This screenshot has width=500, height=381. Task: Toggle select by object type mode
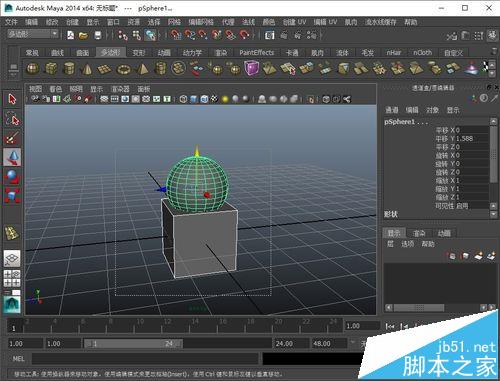coord(136,35)
